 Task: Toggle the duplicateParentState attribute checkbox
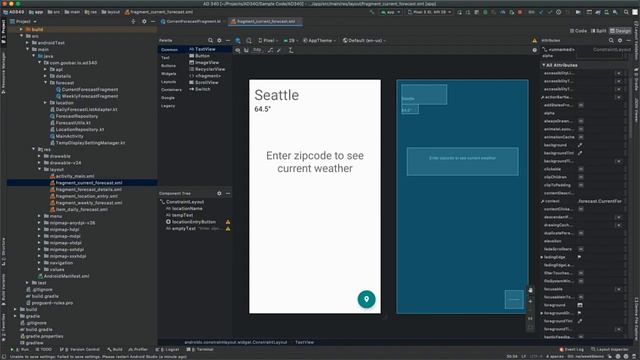point(580,233)
